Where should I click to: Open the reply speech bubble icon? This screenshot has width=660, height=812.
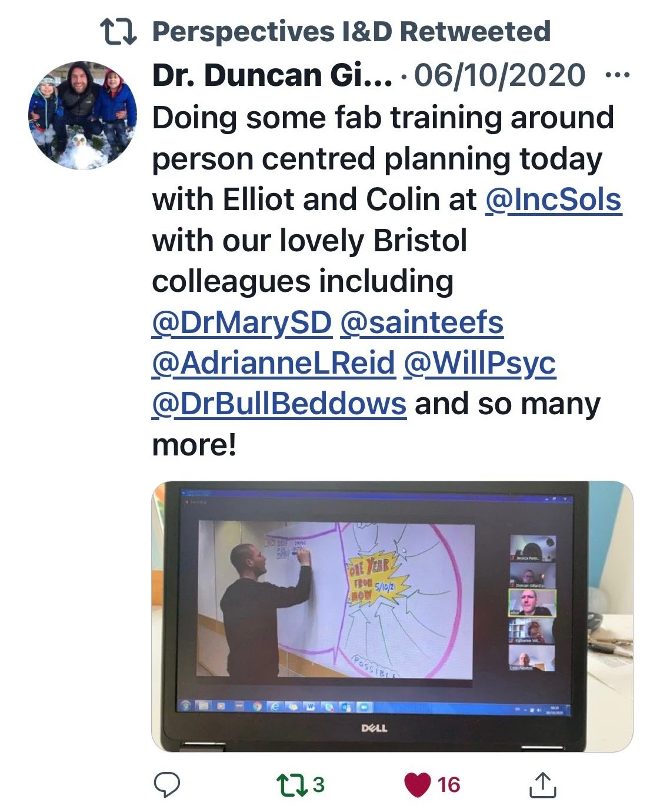click(x=166, y=785)
